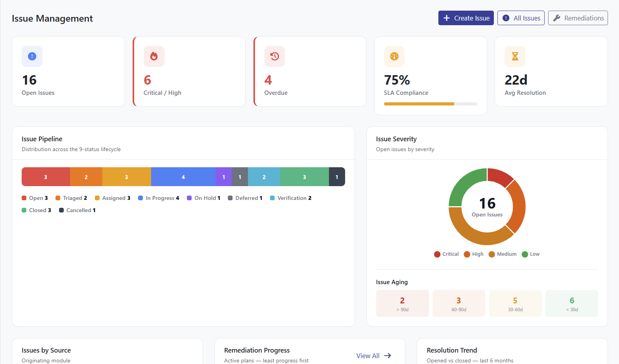Click the Cancelled 1 legend entry
This screenshot has width=619, height=364.
(x=77, y=210)
